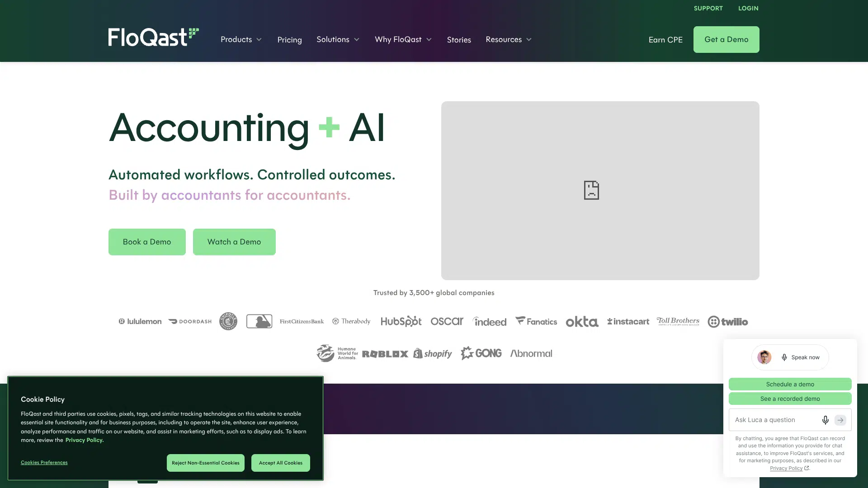Click the lululemon logo
The width and height of the screenshot is (868, 488).
(140, 321)
